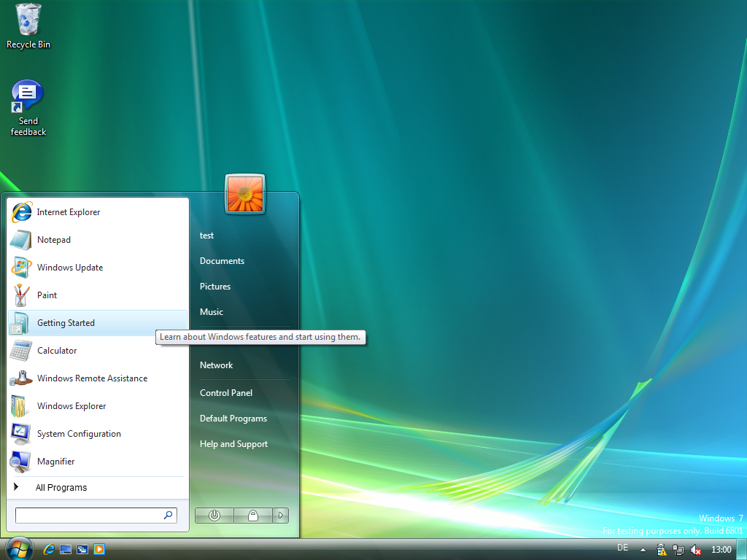Launch Windows Explorer from the Start menu
This screenshot has width=747, height=560.
click(98, 405)
